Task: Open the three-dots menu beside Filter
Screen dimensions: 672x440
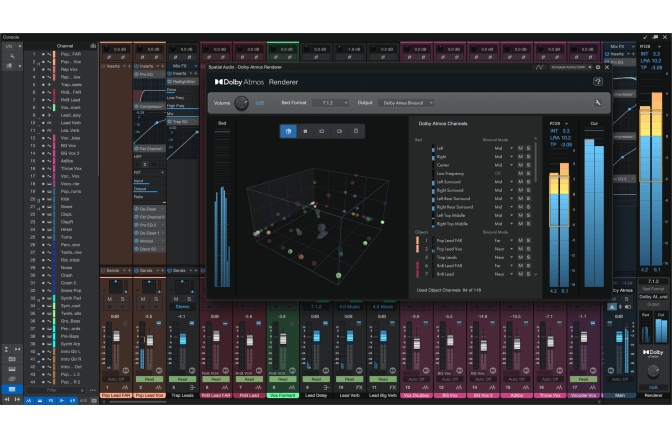Action: tap(93, 390)
